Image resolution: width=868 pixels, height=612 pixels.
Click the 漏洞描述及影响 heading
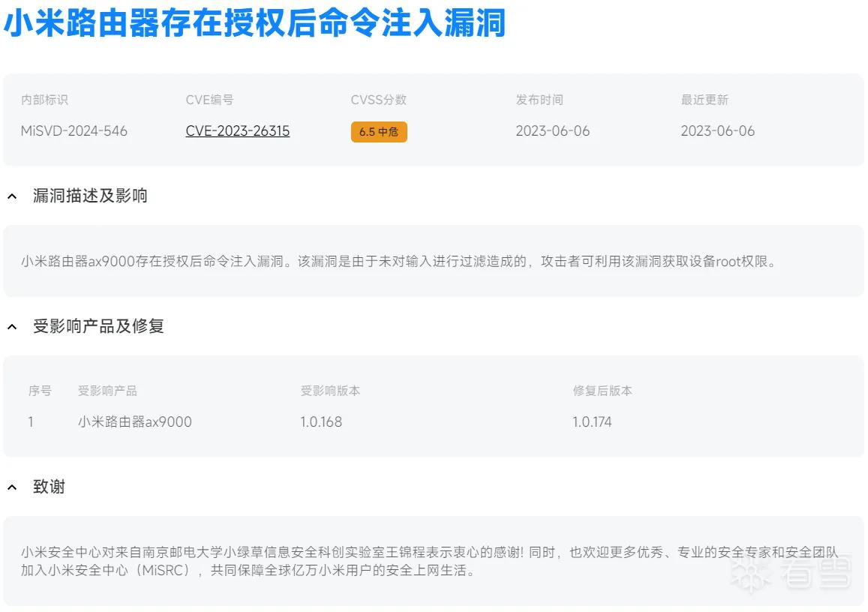click(90, 196)
